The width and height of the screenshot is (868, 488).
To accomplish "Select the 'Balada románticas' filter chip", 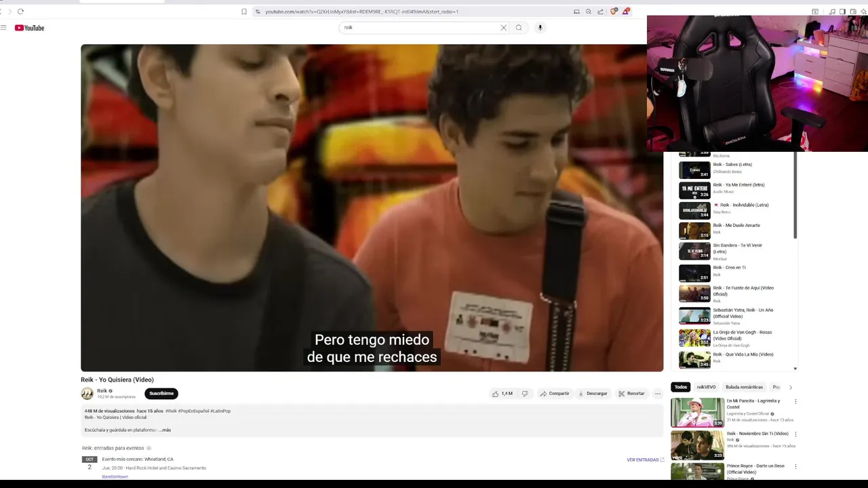I will 744,387.
